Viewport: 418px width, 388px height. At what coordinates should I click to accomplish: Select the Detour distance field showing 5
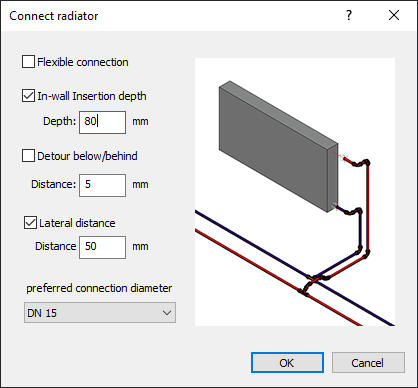pyautogui.click(x=102, y=185)
